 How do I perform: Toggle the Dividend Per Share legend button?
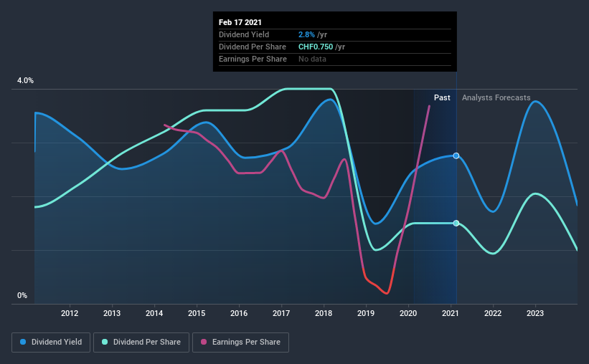tap(141, 343)
